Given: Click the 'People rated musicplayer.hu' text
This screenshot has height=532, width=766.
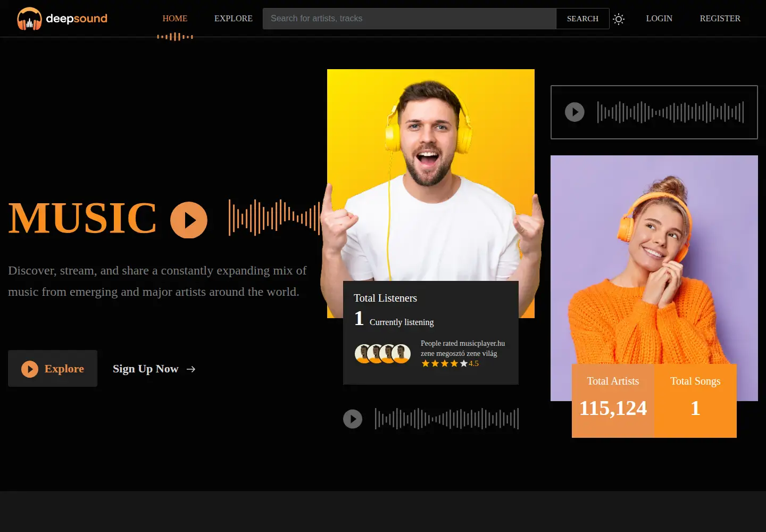Looking at the screenshot, I should point(463,343).
